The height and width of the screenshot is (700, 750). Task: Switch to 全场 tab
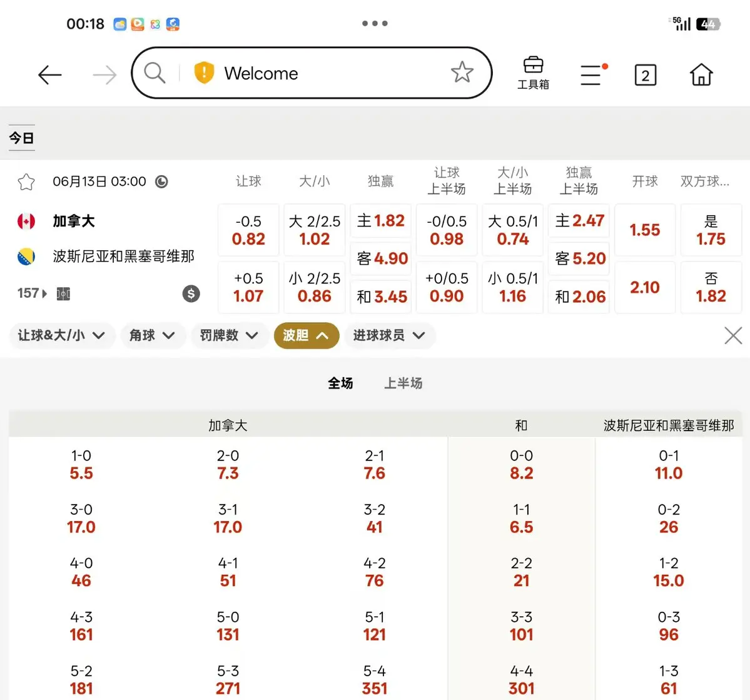click(x=340, y=383)
